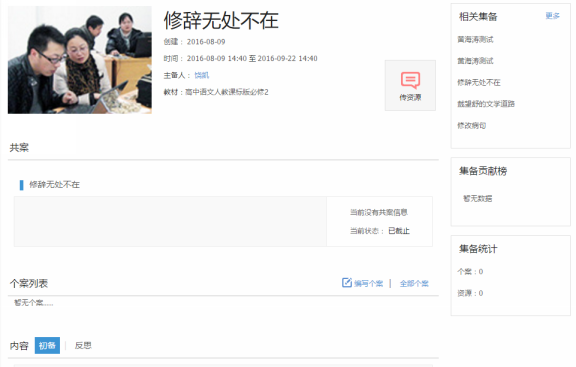Click the 当前没有共案信息 message
Image resolution: width=576 pixels, height=367 pixels.
pyautogui.click(x=378, y=212)
